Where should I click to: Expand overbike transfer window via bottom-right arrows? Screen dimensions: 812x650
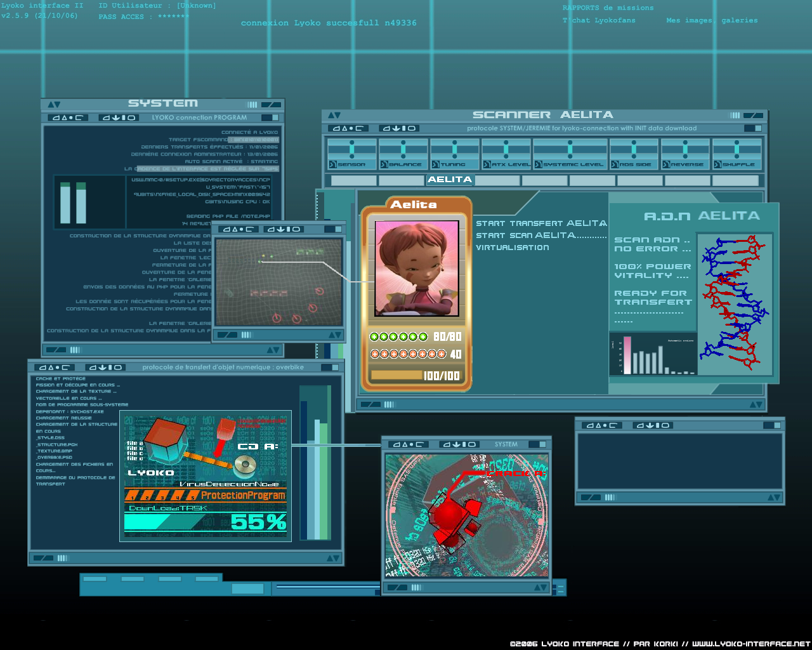click(x=332, y=558)
